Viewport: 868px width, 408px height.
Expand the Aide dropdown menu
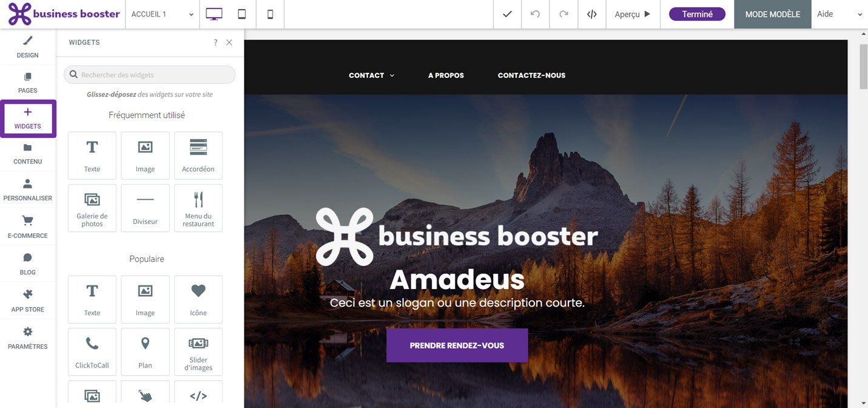839,14
